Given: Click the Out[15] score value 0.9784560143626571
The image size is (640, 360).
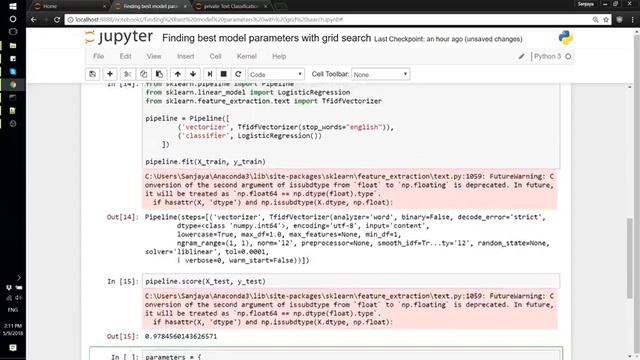Looking at the screenshot, I should click(x=181, y=336).
